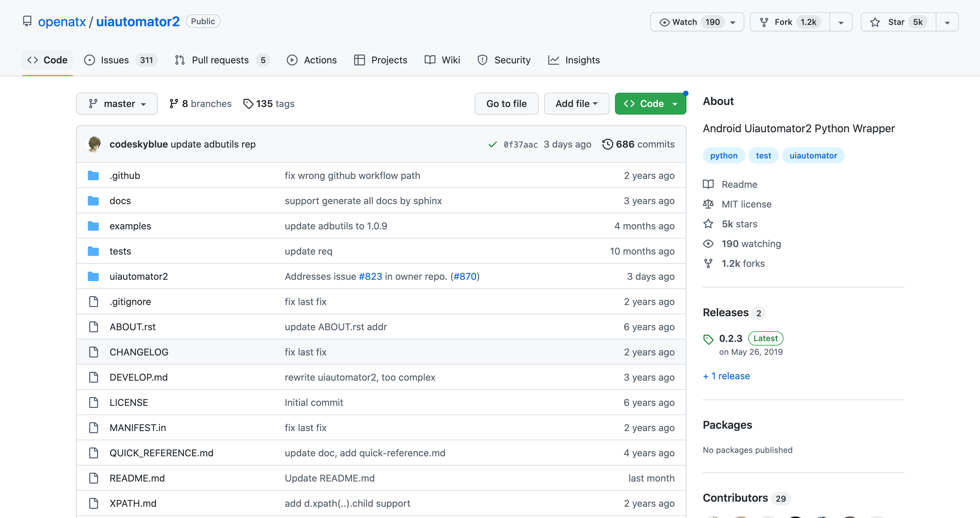Click the branches icon beside 8 branches
980x518 pixels.
coord(174,104)
